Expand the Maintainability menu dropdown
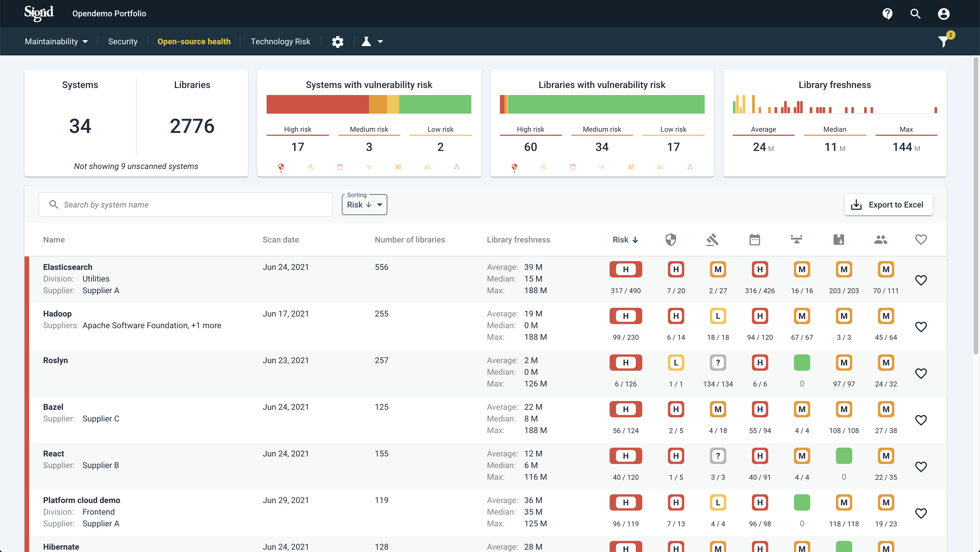980x552 pixels. coord(56,41)
